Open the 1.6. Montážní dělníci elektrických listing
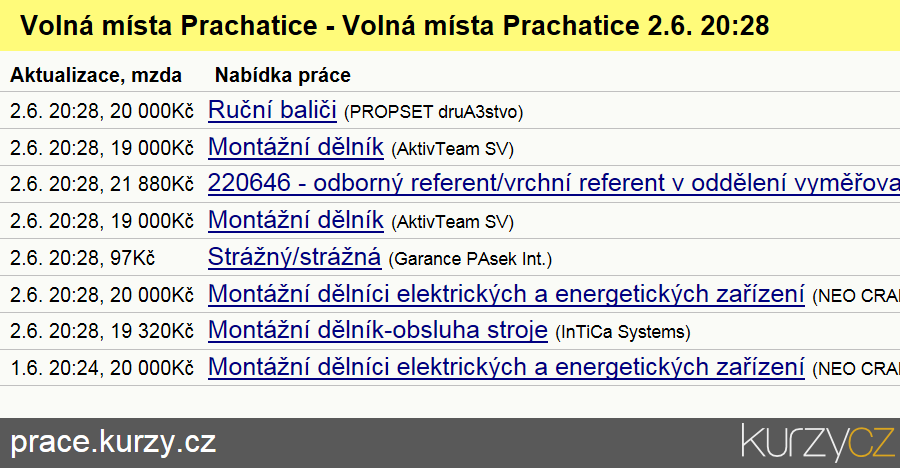 coord(506,367)
